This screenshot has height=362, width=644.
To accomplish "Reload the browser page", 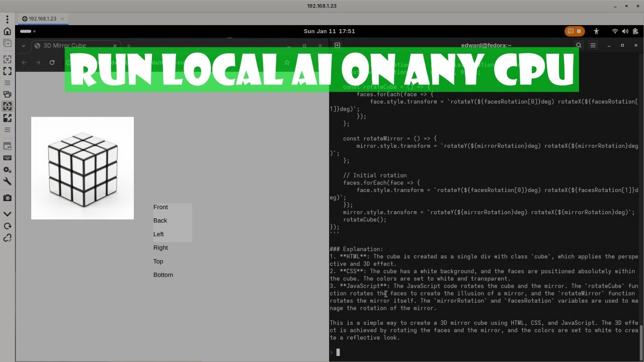I will click(x=52, y=62).
